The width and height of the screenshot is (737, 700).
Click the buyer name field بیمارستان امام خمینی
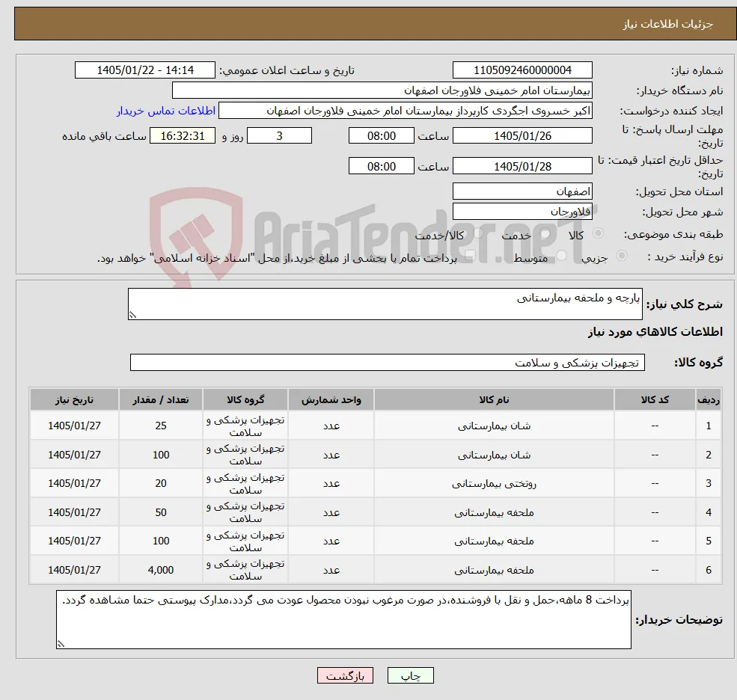coord(382,90)
